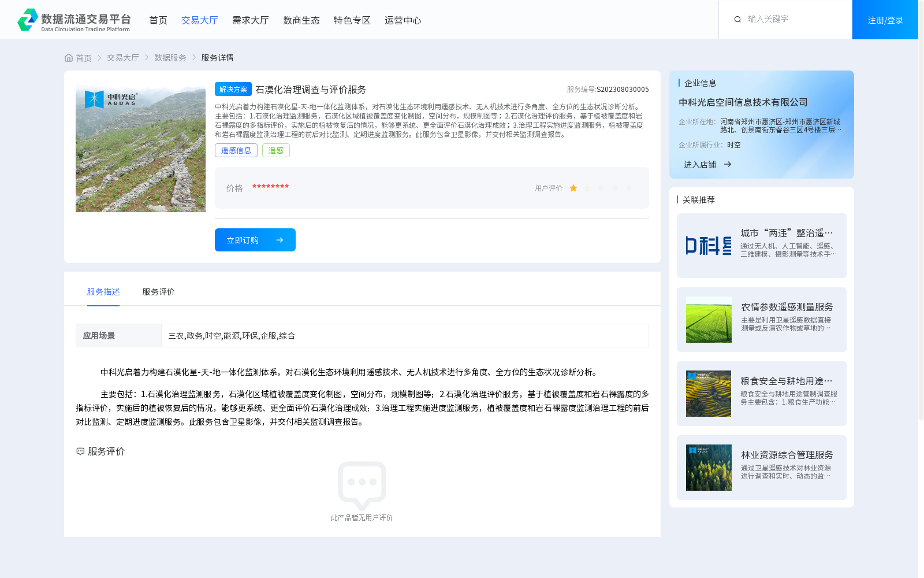The image size is (924, 578).
Task: Open 首页 in the navigation bar
Action: (x=158, y=20)
